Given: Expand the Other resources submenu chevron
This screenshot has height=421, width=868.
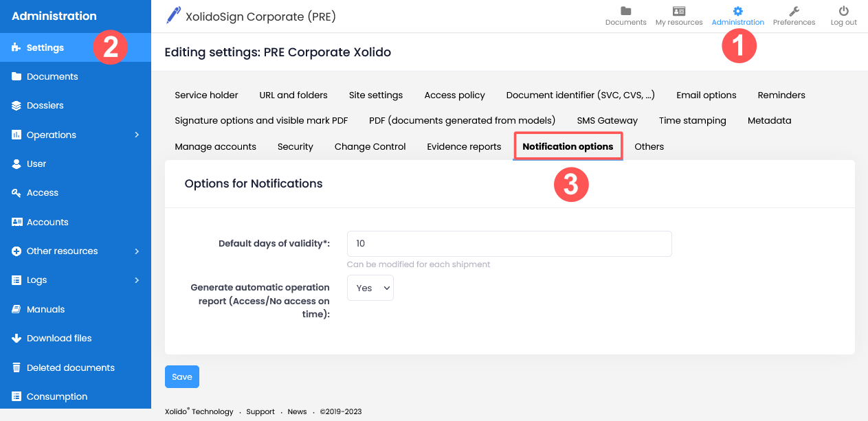Looking at the screenshot, I should (x=137, y=251).
